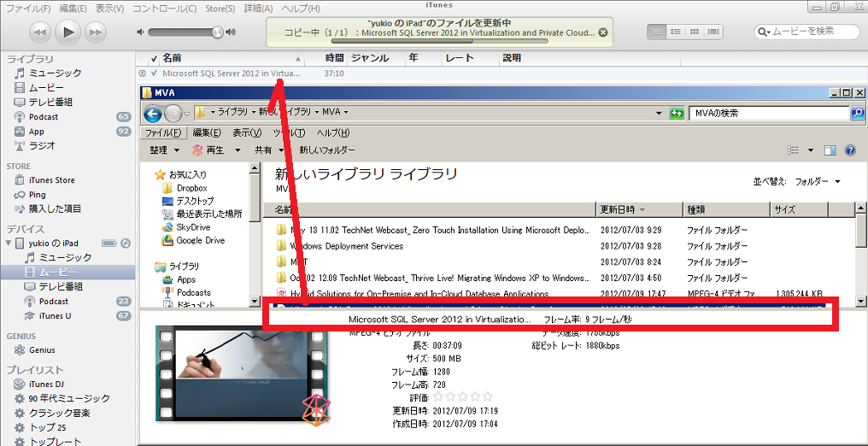This screenshot has width=868, height=446.
Task: Expand the 整理 dropdown in Explorer toolbar
Action: [164, 150]
